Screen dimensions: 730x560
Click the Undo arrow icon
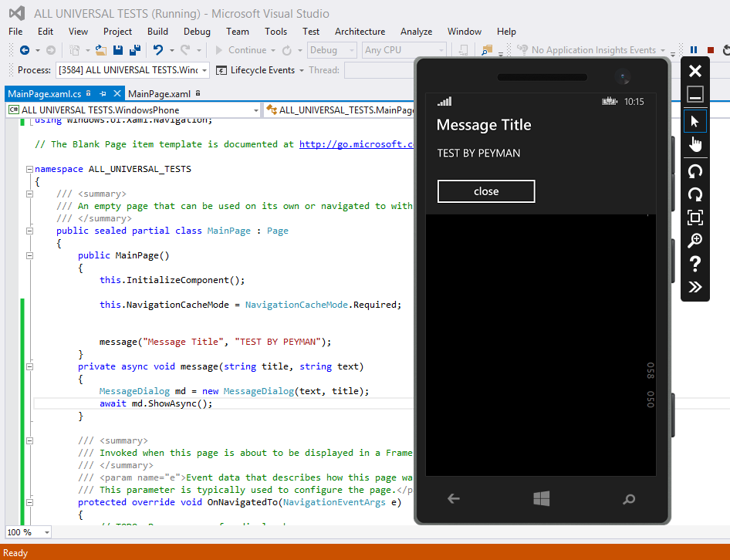158,50
